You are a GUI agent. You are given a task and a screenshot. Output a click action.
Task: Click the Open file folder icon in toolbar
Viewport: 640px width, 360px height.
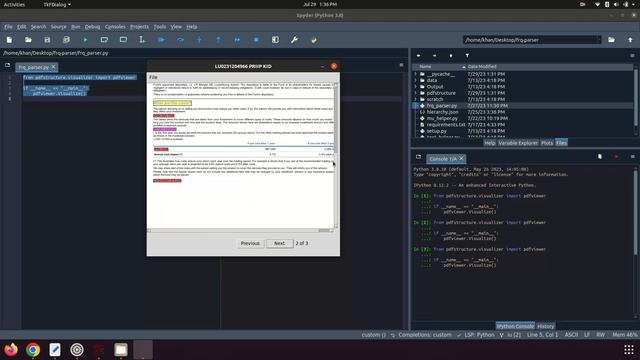pos(28,40)
